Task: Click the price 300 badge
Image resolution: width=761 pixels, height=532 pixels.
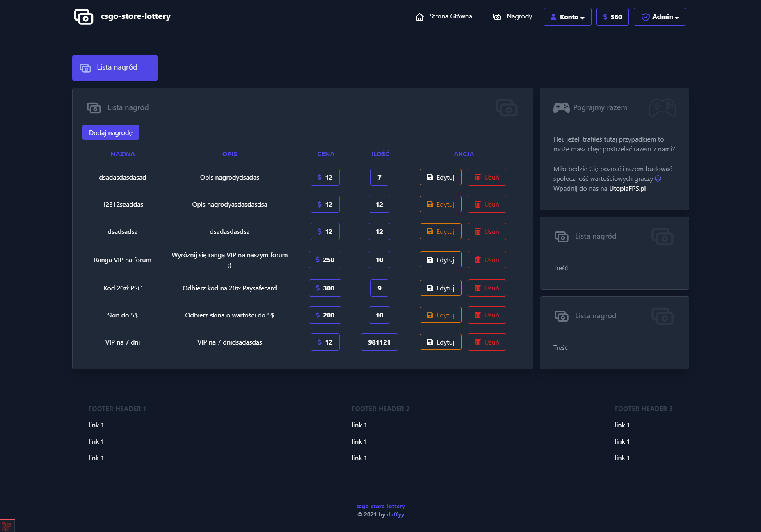Action: click(325, 288)
